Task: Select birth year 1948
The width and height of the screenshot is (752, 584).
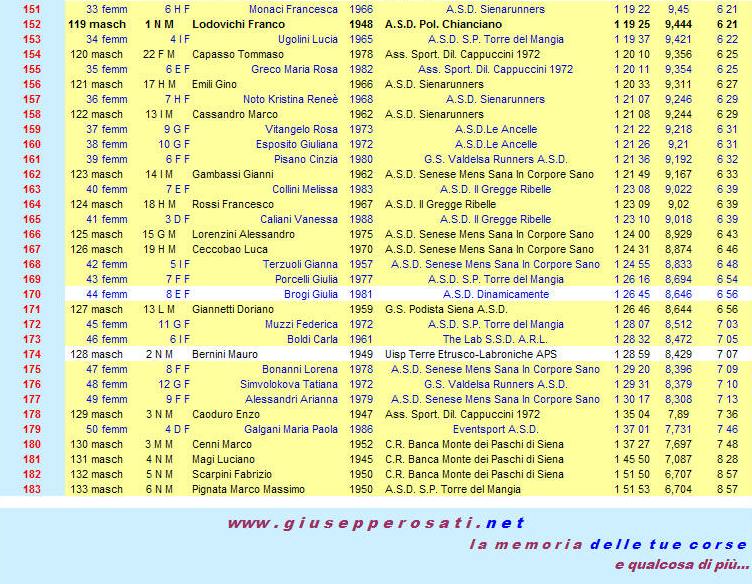Action: coord(361,24)
